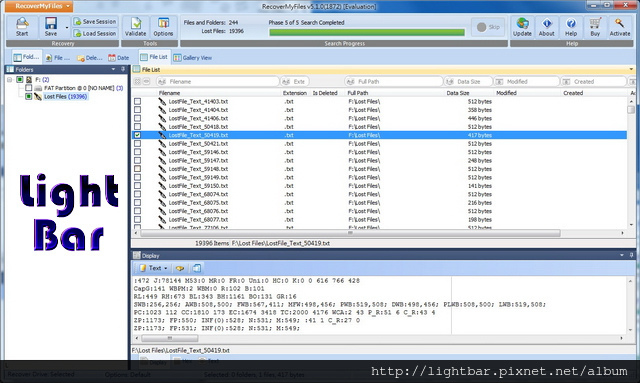
Task: Open the Validate tool
Action: [136, 27]
